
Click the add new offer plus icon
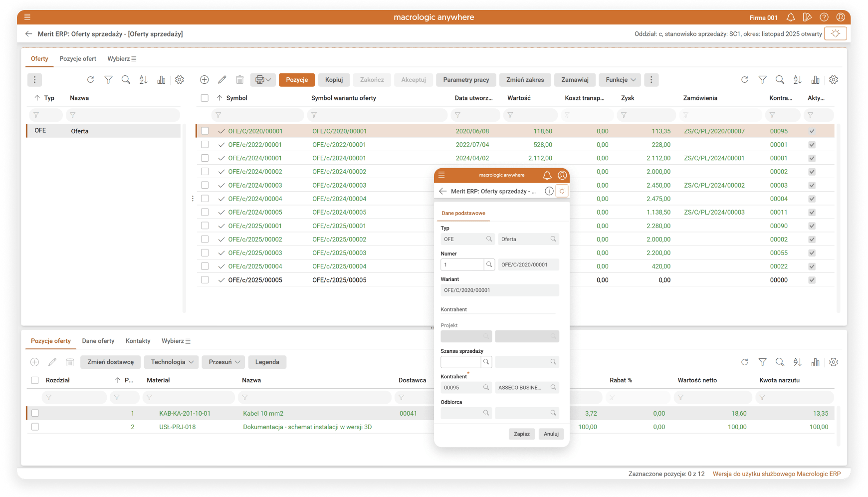point(204,80)
